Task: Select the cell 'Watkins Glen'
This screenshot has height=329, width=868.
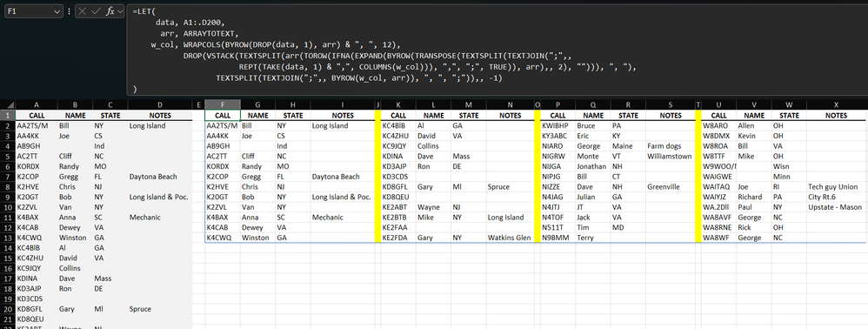Action: pyautogui.click(x=510, y=238)
